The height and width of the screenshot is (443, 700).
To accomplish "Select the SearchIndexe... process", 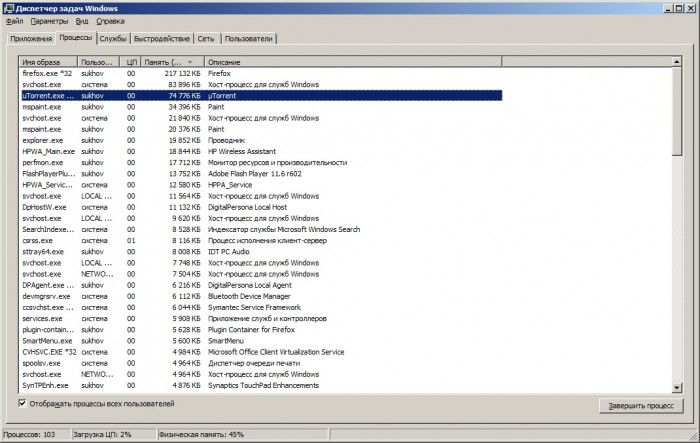I will [261, 229].
